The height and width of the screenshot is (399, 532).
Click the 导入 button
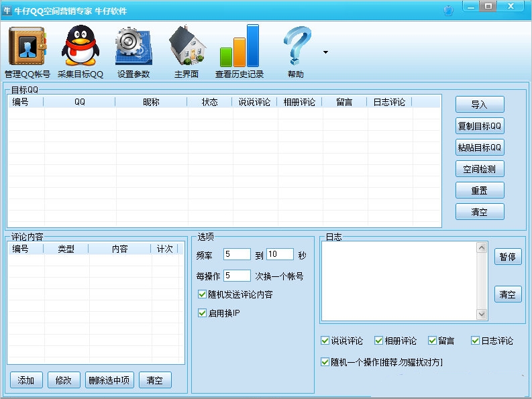click(x=480, y=105)
